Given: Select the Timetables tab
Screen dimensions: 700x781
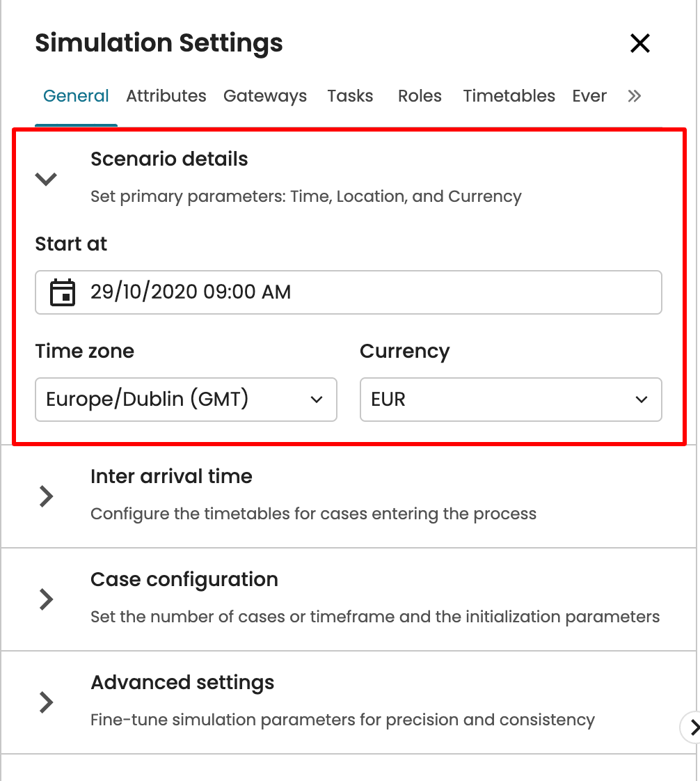Looking at the screenshot, I should click(509, 96).
